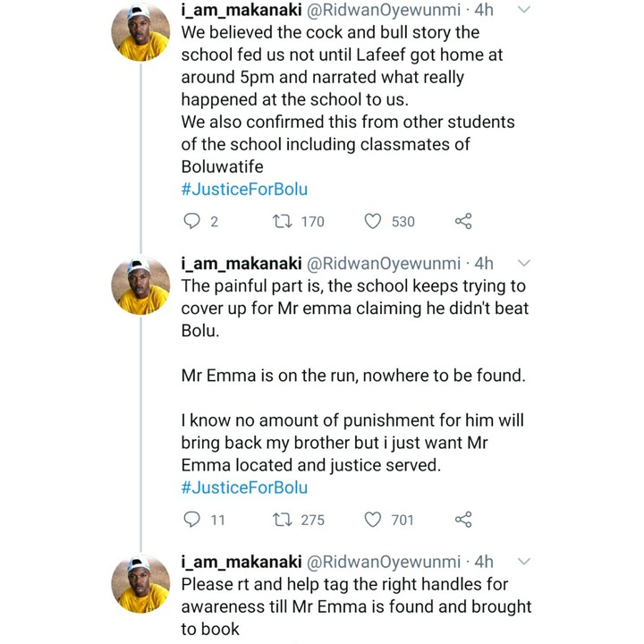
Task: Open i_am_makanaki name on second tweet
Action: 241,264
